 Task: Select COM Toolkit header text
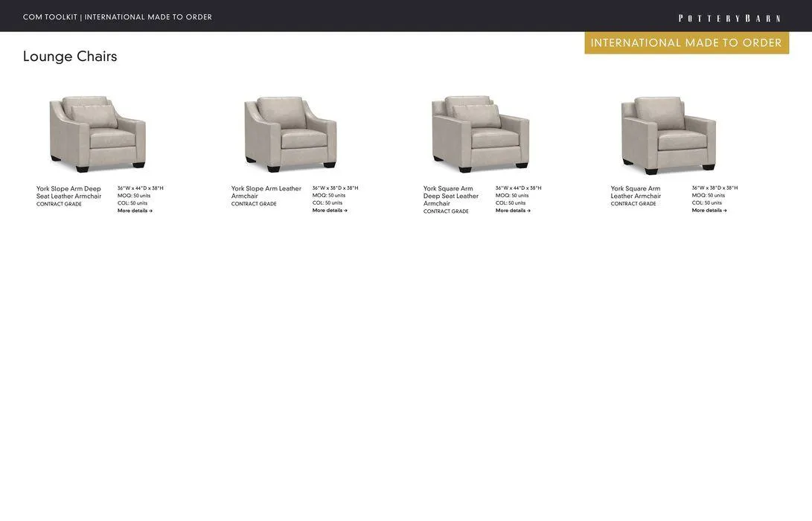coord(118,17)
